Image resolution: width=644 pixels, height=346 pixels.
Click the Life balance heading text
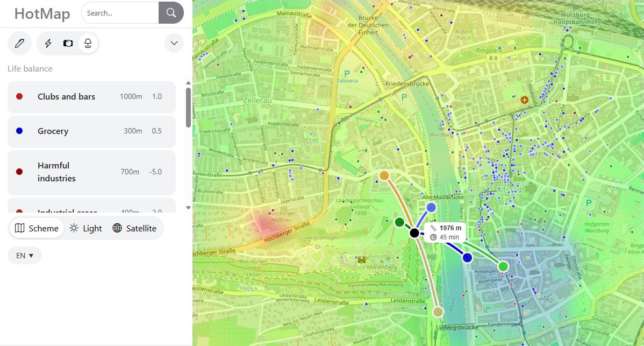pyautogui.click(x=30, y=69)
